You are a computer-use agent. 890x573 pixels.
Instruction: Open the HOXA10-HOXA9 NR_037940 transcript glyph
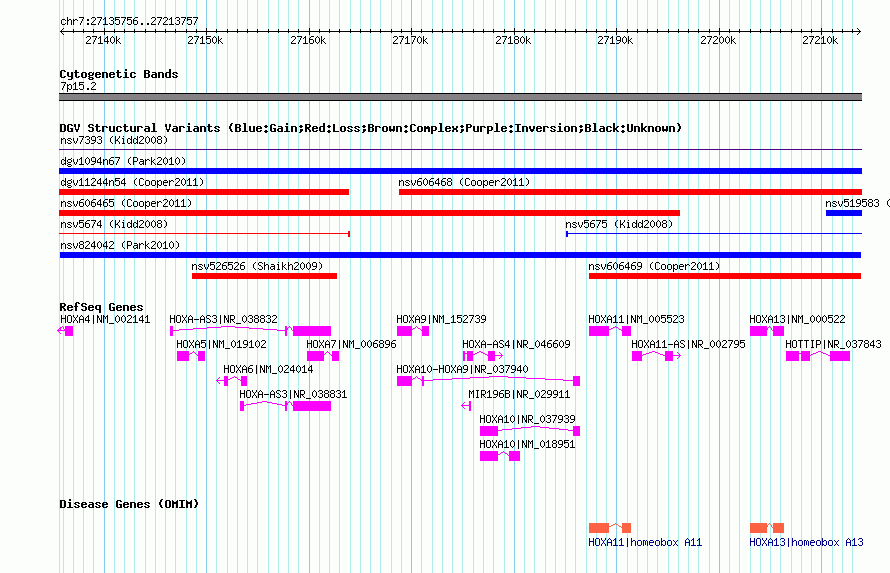(488, 381)
